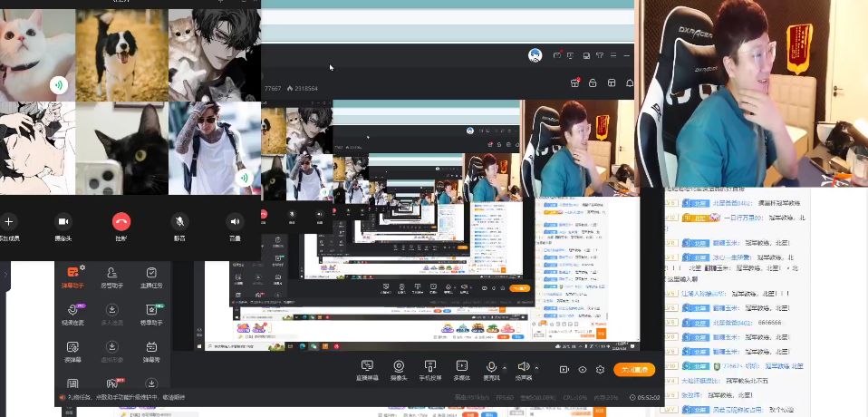Select the white cat participant thumbnail

[37, 54]
